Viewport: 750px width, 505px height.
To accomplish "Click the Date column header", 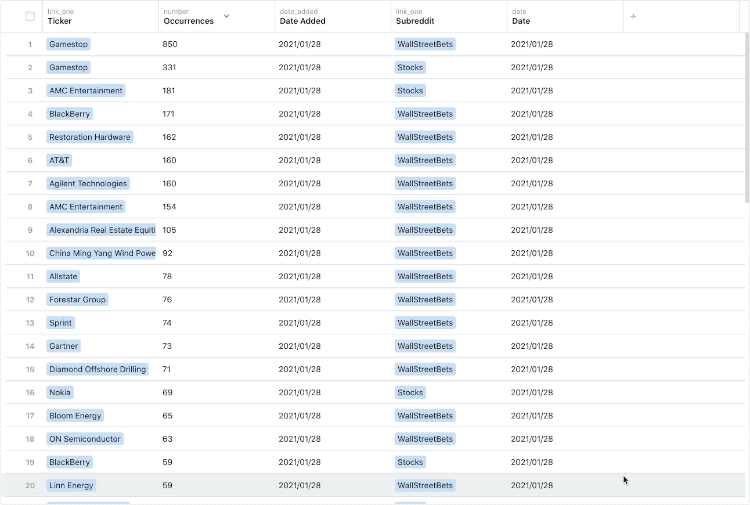I will [x=565, y=16].
